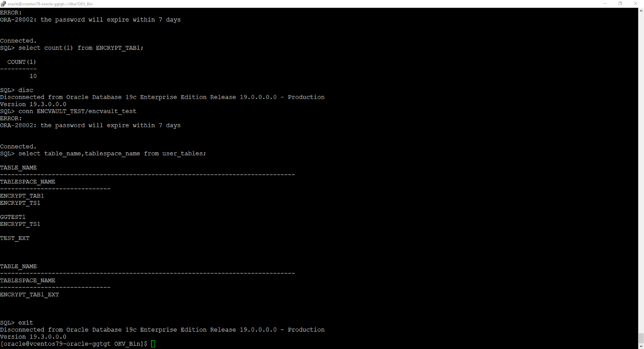Click the 'GGTEST1' table name row
This screenshot has width=644, height=349.
point(13,217)
